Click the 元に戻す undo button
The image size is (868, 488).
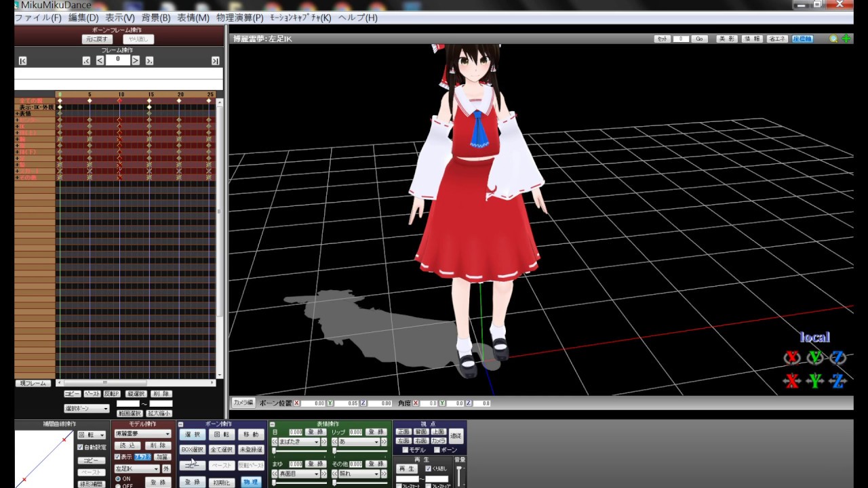tap(98, 39)
